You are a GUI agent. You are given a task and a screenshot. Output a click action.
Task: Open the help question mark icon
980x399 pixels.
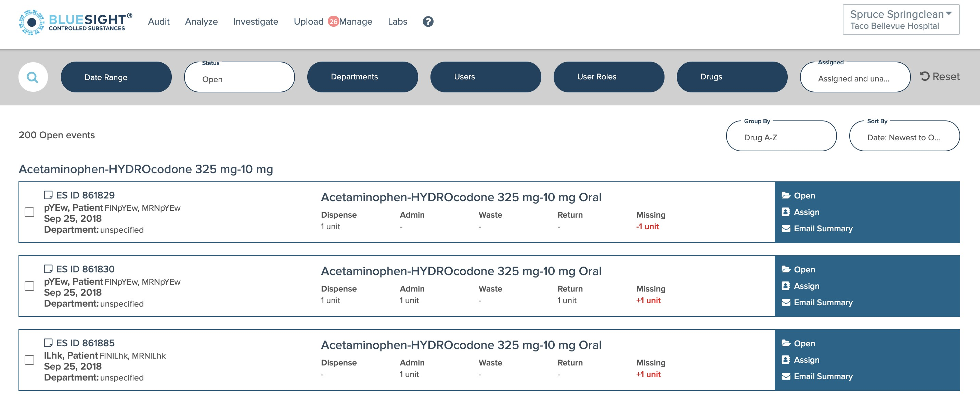(428, 22)
